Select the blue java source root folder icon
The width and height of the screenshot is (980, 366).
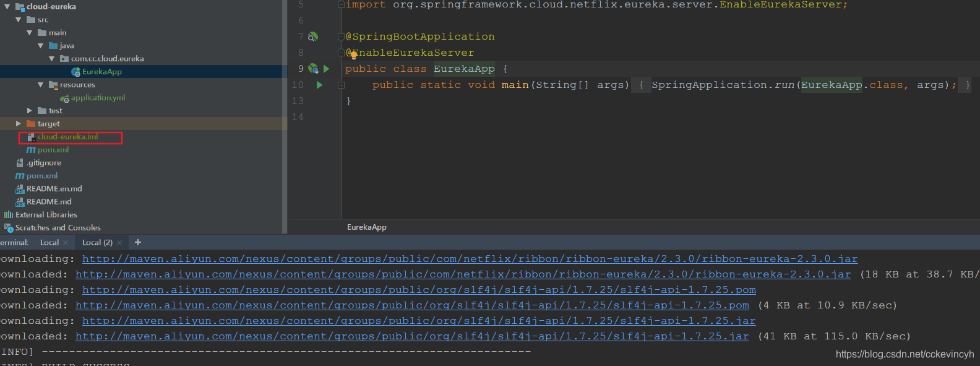(53, 46)
